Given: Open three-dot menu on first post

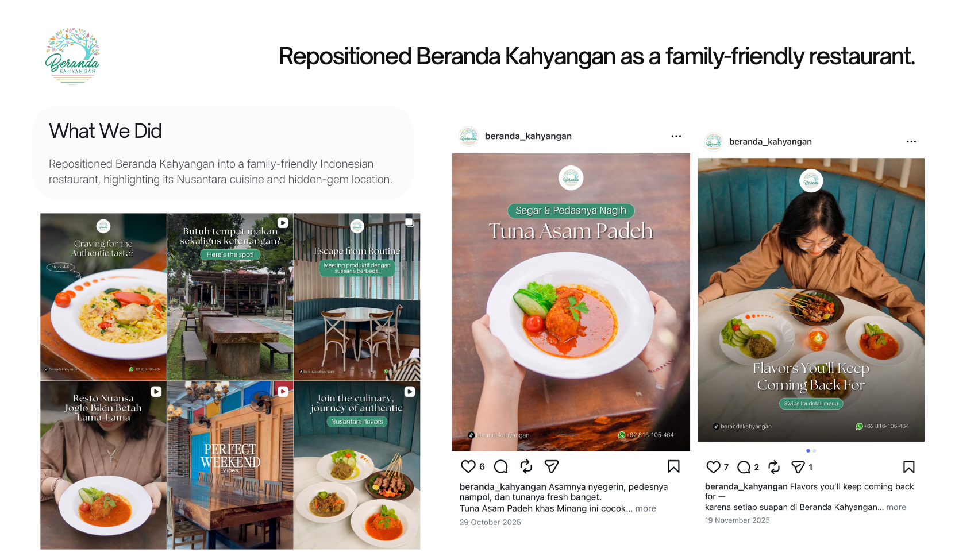Looking at the screenshot, I should click(x=676, y=136).
